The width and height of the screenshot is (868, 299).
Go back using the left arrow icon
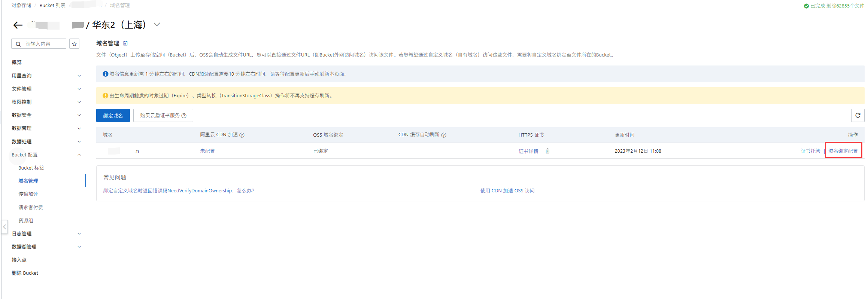tap(18, 25)
